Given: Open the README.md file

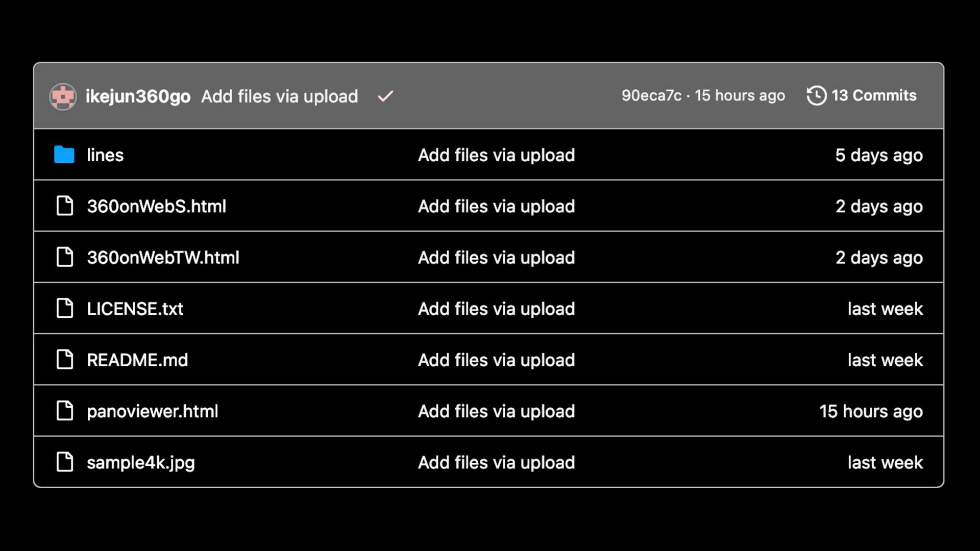Looking at the screenshot, I should tap(137, 360).
